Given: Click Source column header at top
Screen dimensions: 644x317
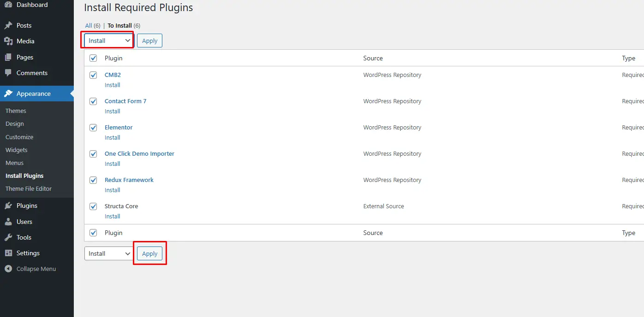Looking at the screenshot, I should click(x=373, y=58).
